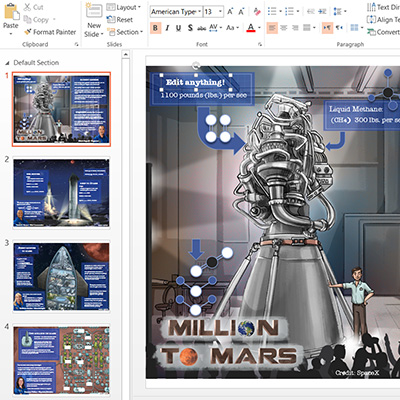
Task: Clear all formatting with the eraser icon
Action: pyautogui.click(x=257, y=12)
